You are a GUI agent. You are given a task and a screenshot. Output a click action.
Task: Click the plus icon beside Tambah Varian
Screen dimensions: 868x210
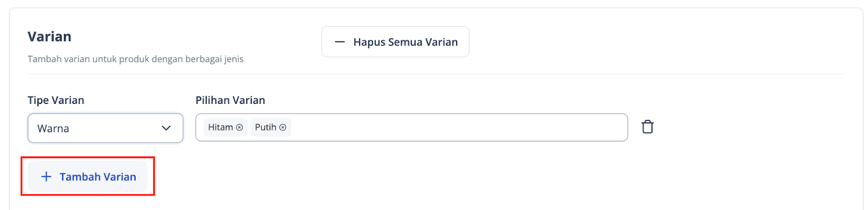click(47, 176)
